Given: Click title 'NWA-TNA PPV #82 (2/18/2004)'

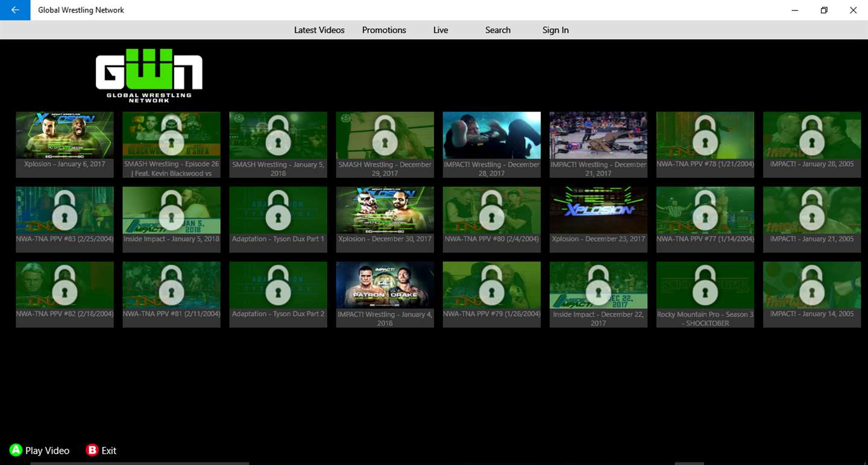Looking at the screenshot, I should pos(64,314).
